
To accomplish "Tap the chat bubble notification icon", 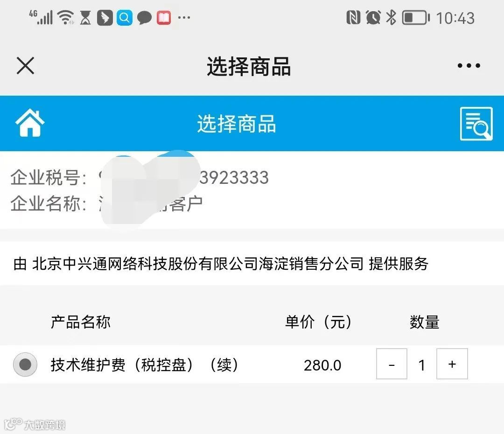I will pyautogui.click(x=144, y=18).
